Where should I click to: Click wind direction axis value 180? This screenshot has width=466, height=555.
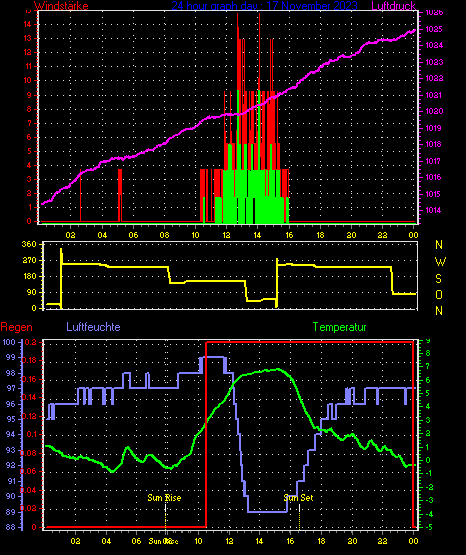(x=29, y=276)
